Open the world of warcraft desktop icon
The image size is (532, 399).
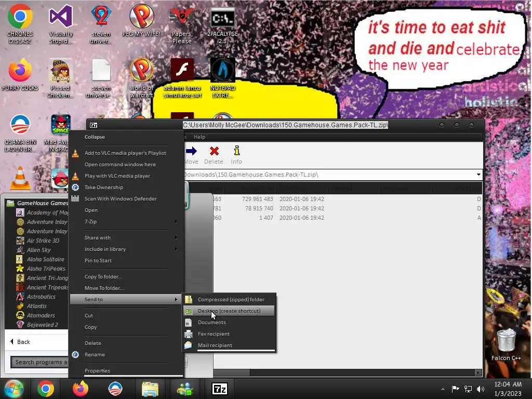[141, 78]
